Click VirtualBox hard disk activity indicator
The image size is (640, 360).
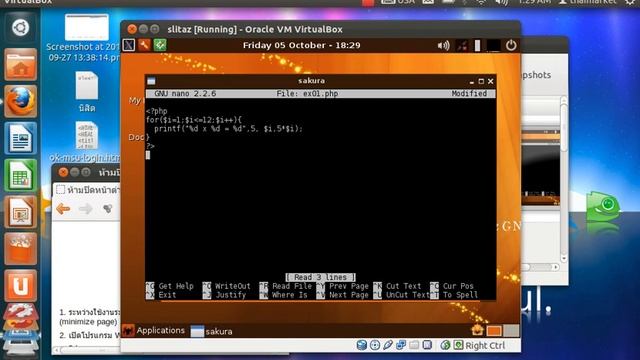pyautogui.click(x=362, y=345)
